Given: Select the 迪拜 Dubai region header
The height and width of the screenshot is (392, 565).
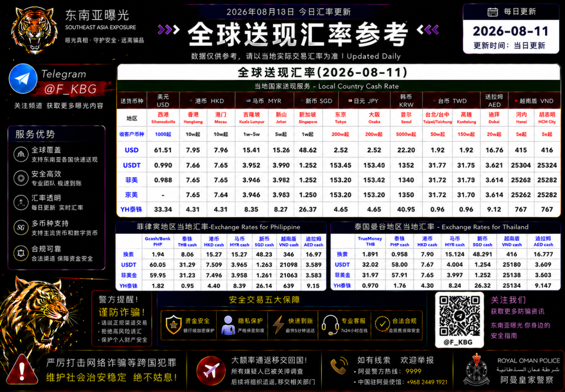Looking at the screenshot, I should (x=494, y=117).
